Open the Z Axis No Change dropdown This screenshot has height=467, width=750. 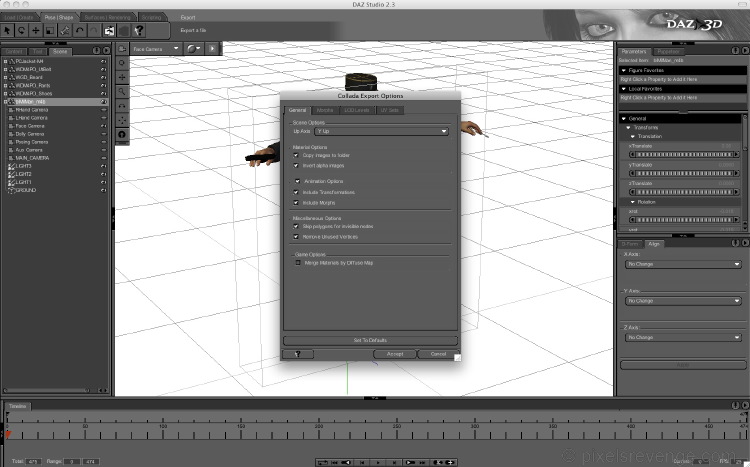click(x=683, y=337)
